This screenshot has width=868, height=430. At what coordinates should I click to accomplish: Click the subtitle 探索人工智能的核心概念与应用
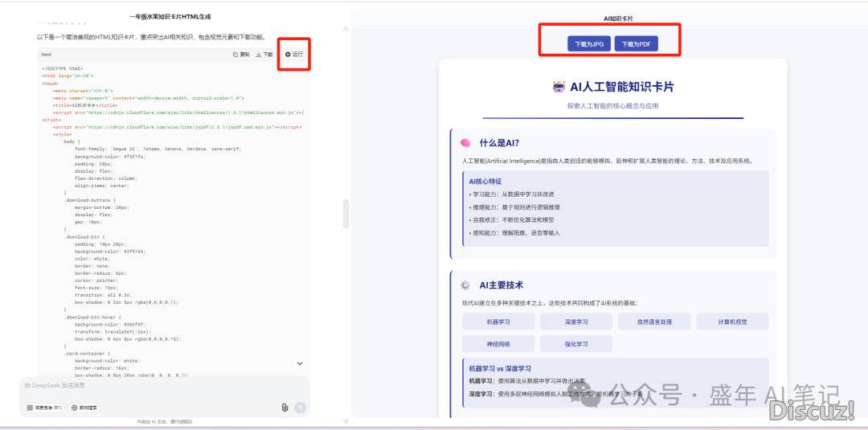coord(612,106)
